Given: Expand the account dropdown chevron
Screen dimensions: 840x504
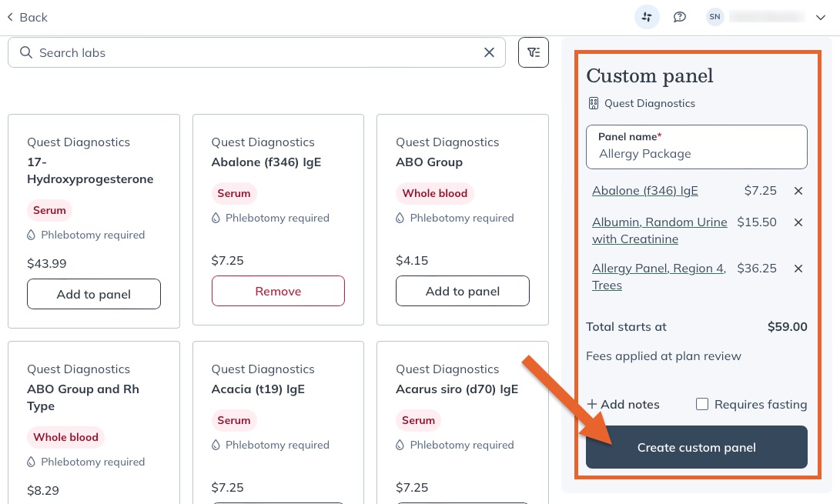Looking at the screenshot, I should 820,17.
